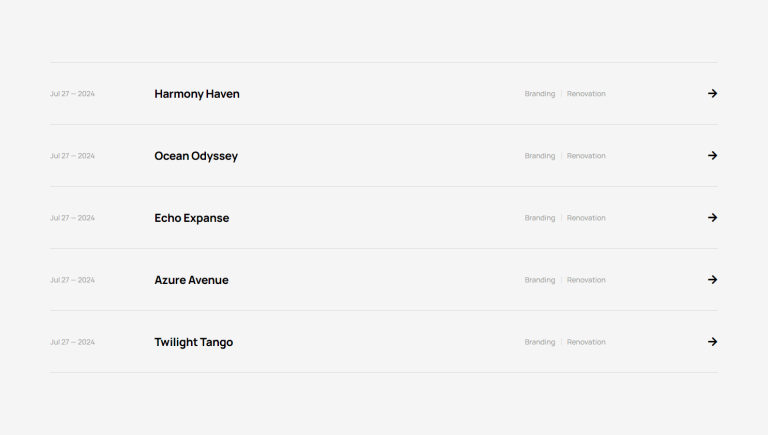
Task: Click the date beside Harmony Haven
Action: click(72, 94)
